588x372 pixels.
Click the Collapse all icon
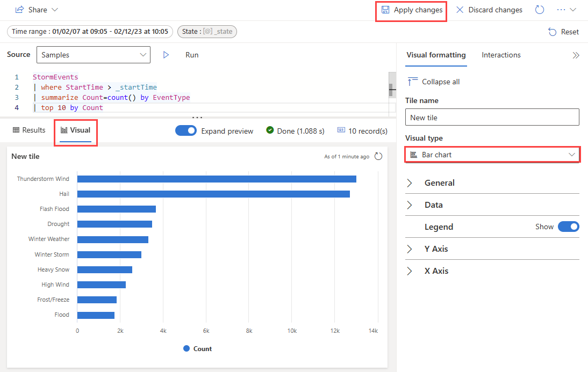[412, 81]
